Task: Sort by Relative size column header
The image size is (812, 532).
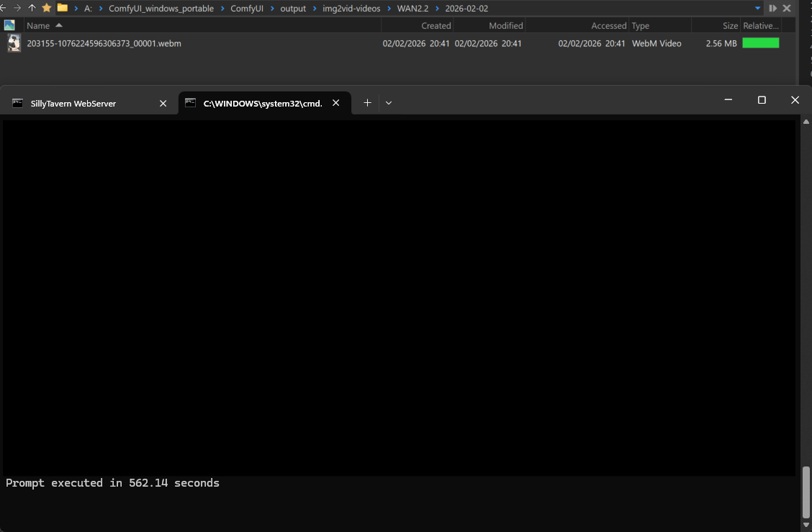Action: tap(760, 25)
